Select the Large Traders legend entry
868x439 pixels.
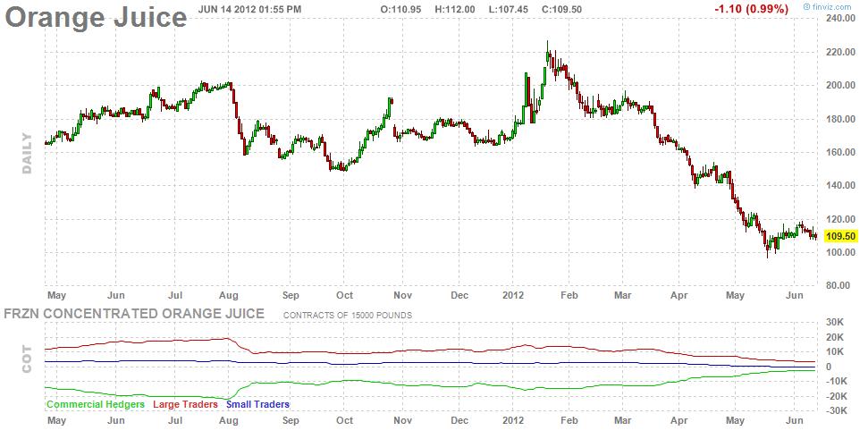pyautogui.click(x=185, y=405)
